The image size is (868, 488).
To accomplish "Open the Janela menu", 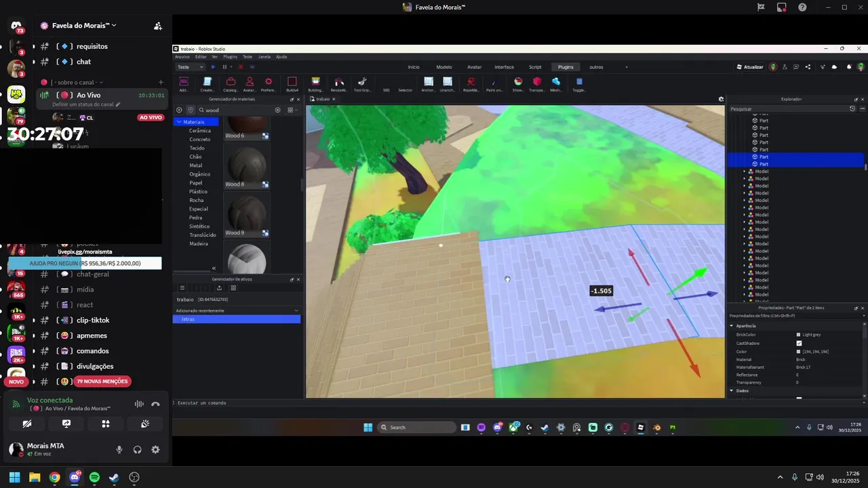I will (x=264, y=57).
